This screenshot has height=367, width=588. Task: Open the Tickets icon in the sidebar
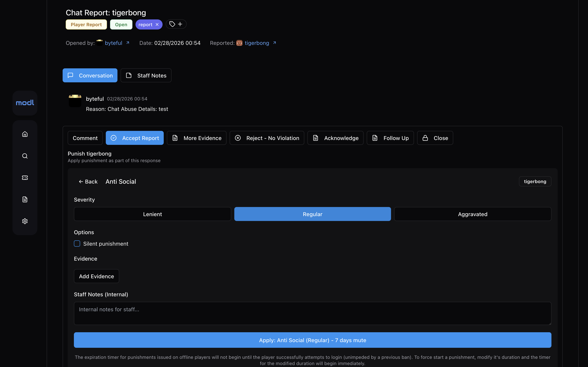pos(25,178)
